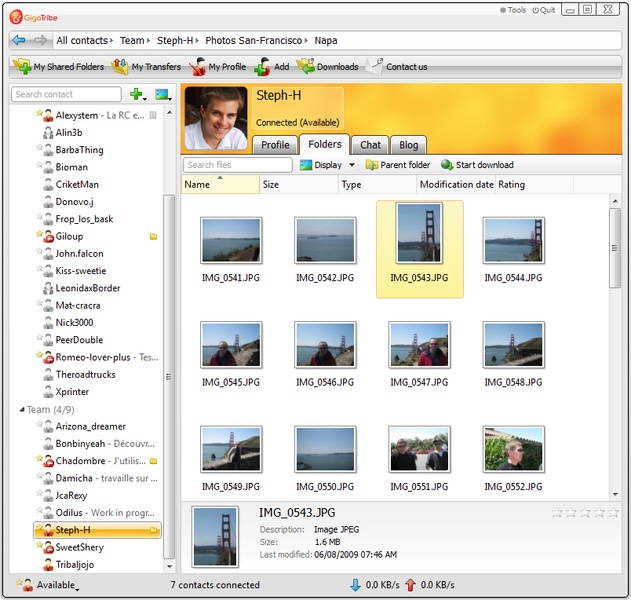Switch to the Chat tab
Viewport: 631px width, 600px height.
click(x=370, y=145)
